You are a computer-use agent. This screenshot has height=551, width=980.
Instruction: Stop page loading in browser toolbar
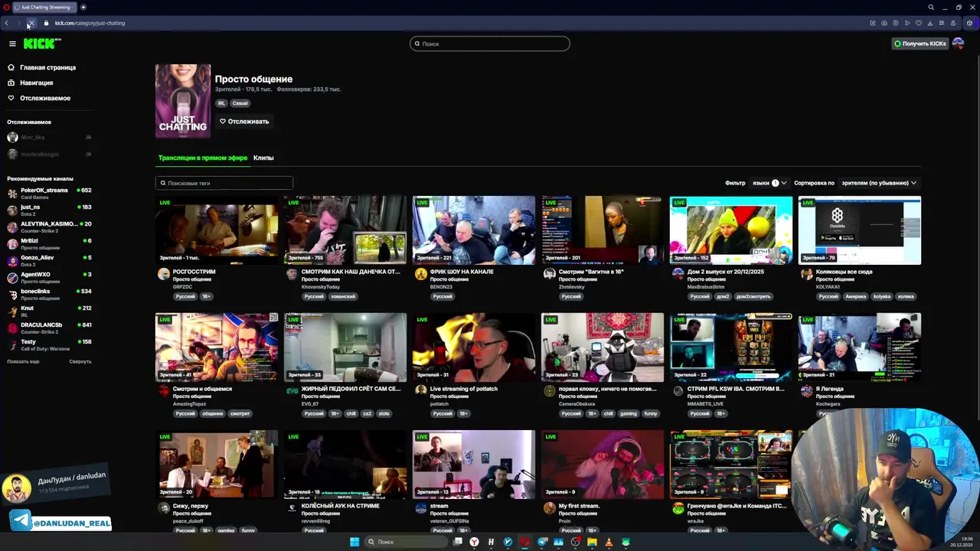click(x=31, y=23)
